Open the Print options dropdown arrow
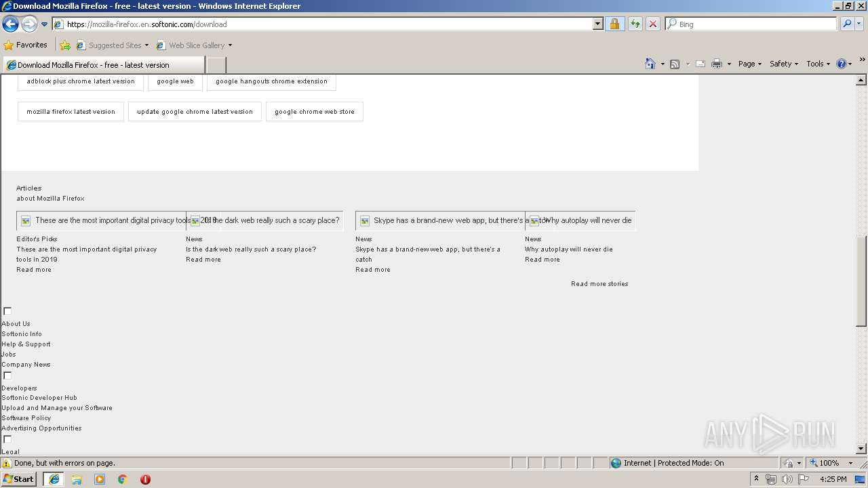The image size is (868, 488). tap(729, 64)
